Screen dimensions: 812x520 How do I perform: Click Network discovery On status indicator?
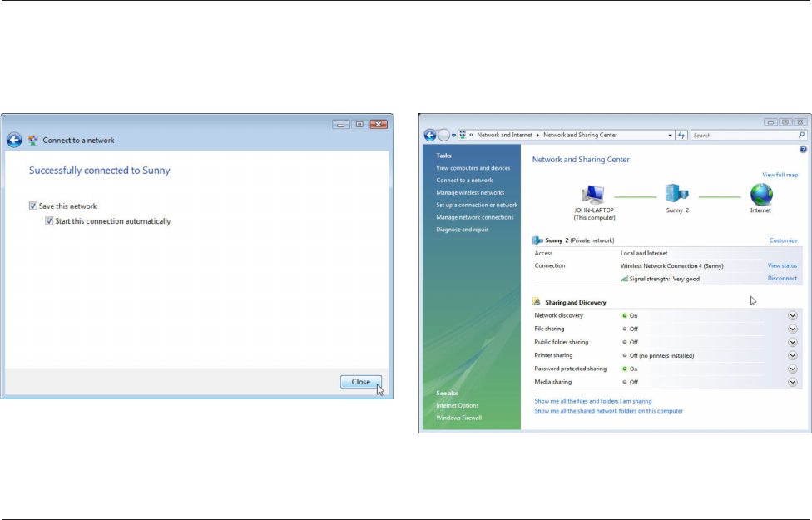click(x=625, y=315)
